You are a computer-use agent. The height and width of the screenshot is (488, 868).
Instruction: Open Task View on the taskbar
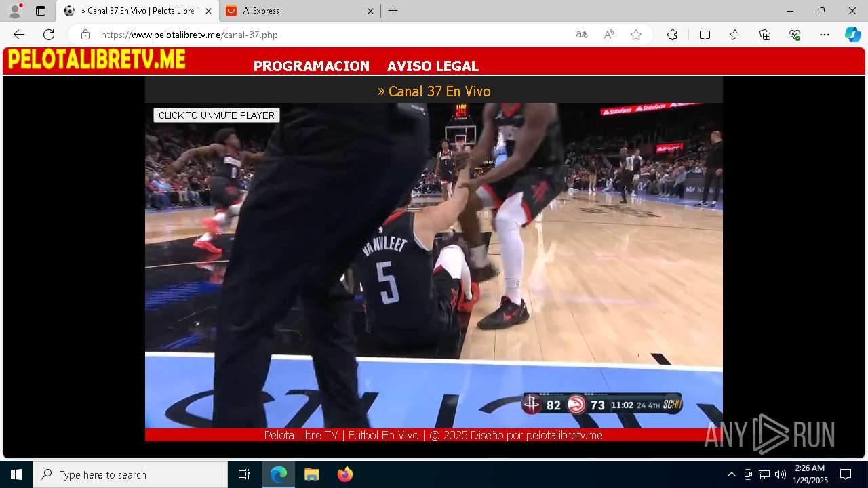click(x=244, y=474)
